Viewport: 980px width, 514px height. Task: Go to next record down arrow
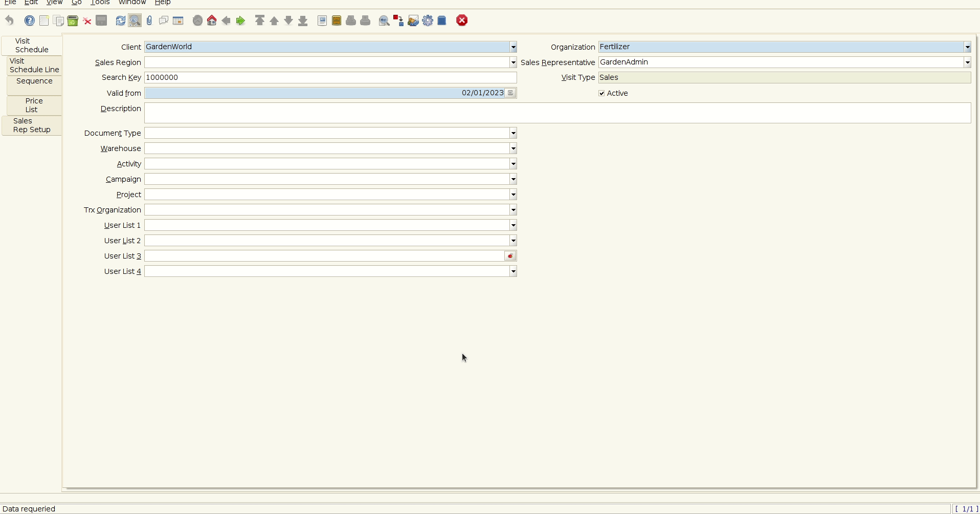[288, 20]
